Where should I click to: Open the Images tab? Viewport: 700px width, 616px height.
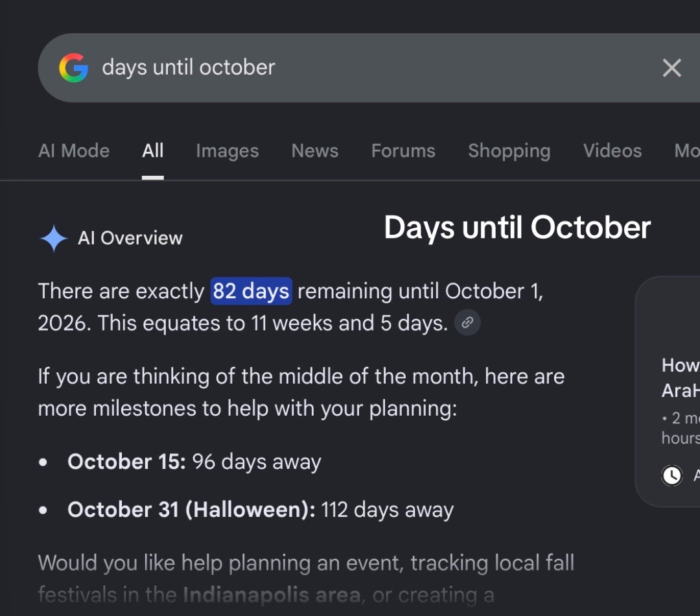click(x=227, y=151)
